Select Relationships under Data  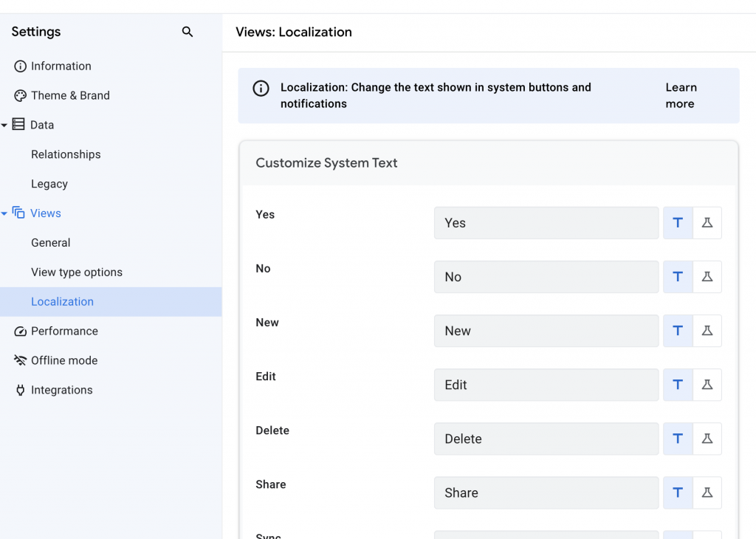pos(66,154)
